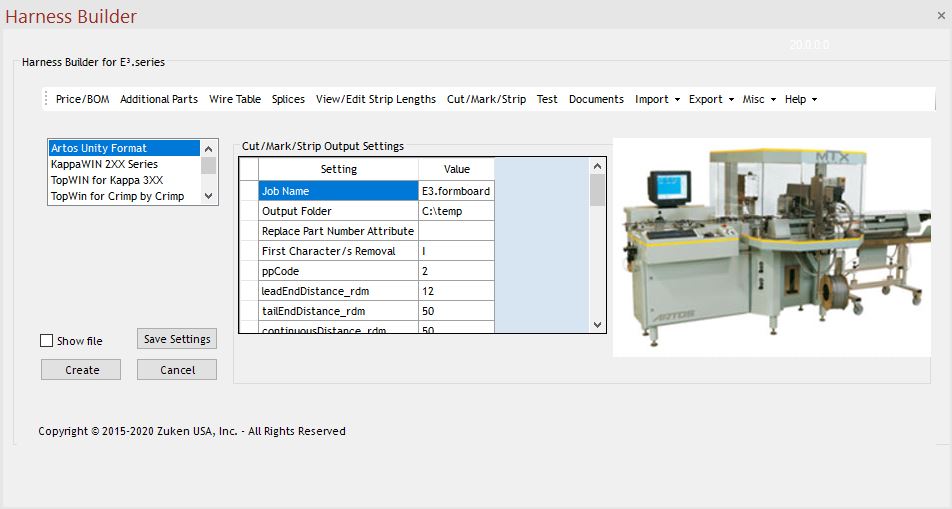Click settings table scroll down arrow
Screen dimensions: 952x509
point(597,325)
